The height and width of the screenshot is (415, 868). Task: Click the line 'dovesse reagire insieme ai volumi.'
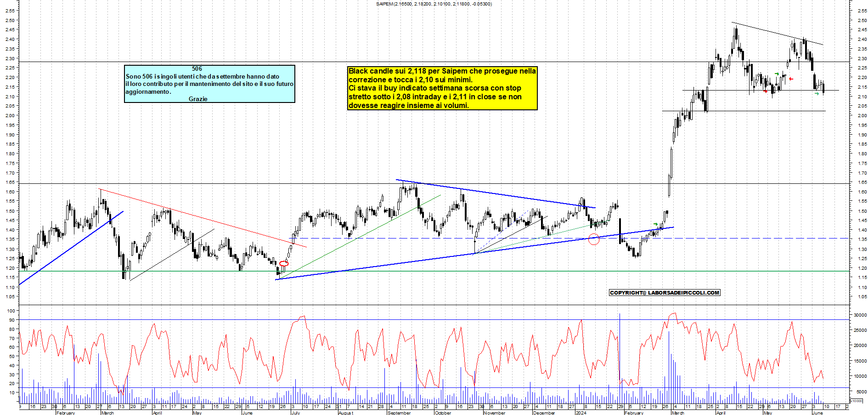(409, 105)
